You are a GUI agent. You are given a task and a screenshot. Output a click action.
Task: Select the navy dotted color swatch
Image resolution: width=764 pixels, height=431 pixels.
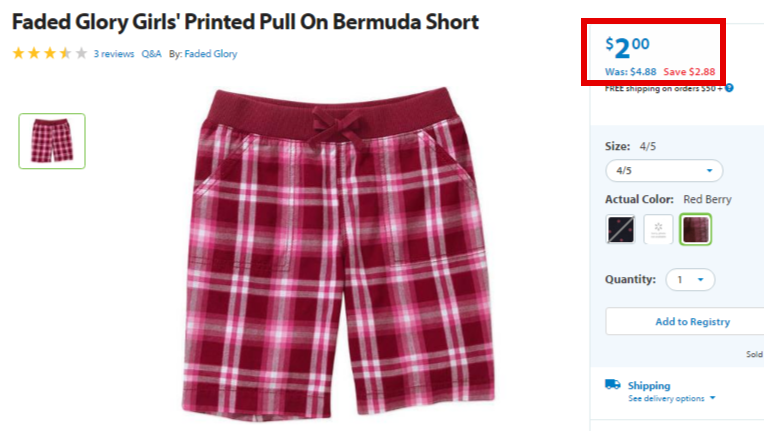point(620,229)
